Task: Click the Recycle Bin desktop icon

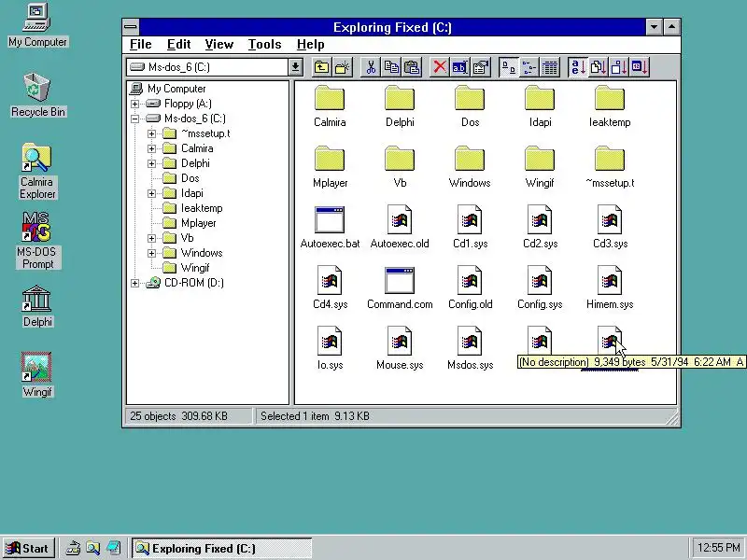Action: [37, 95]
